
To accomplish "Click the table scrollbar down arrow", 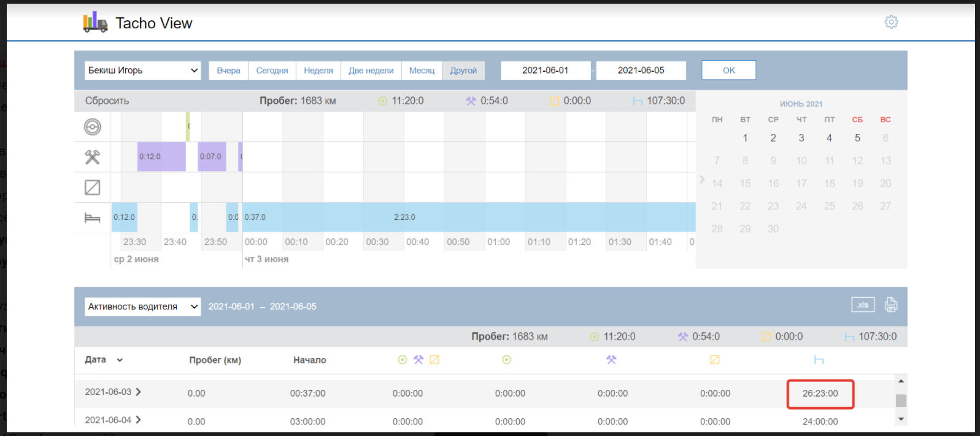I will coord(901,419).
